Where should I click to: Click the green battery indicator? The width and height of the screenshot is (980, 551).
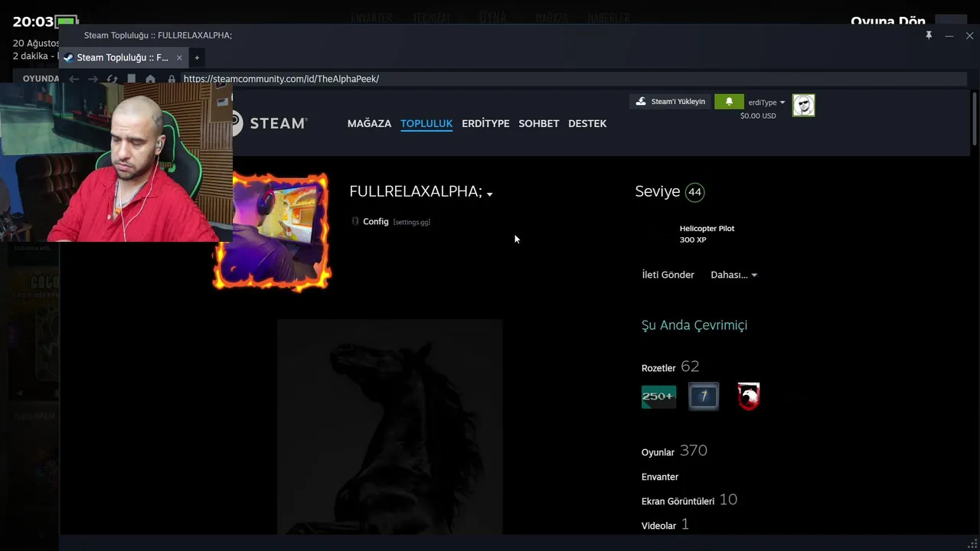[67, 22]
